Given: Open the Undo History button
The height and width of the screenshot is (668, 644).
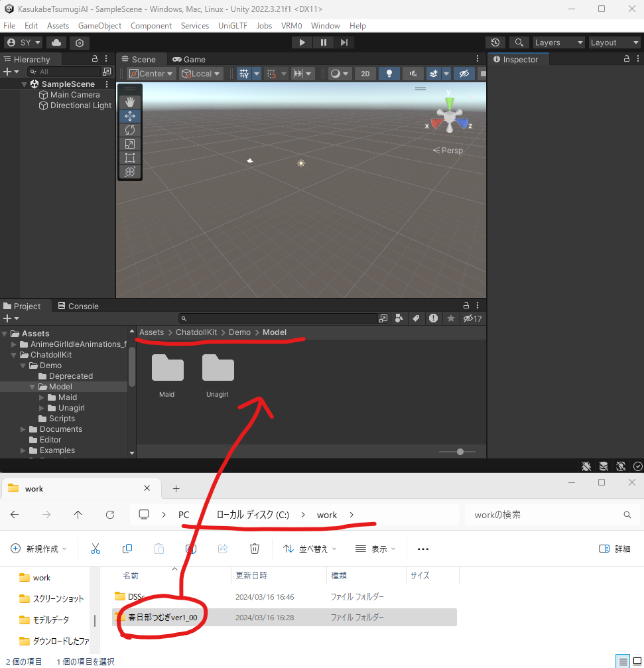Looking at the screenshot, I should click(495, 42).
